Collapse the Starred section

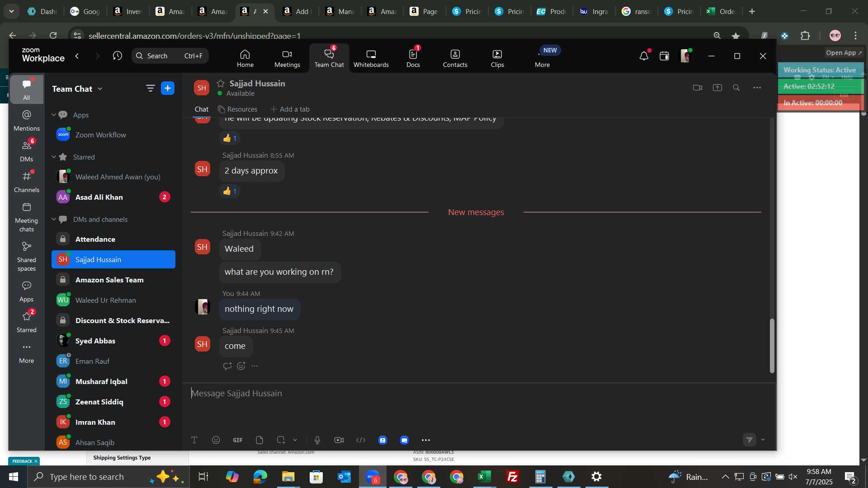[54, 157]
